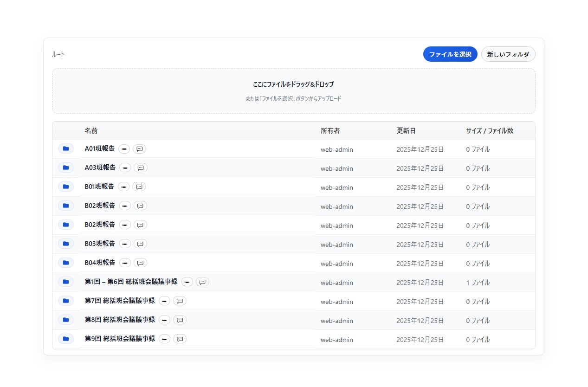
Task: Click the 名前 column header
Action: [91, 131]
